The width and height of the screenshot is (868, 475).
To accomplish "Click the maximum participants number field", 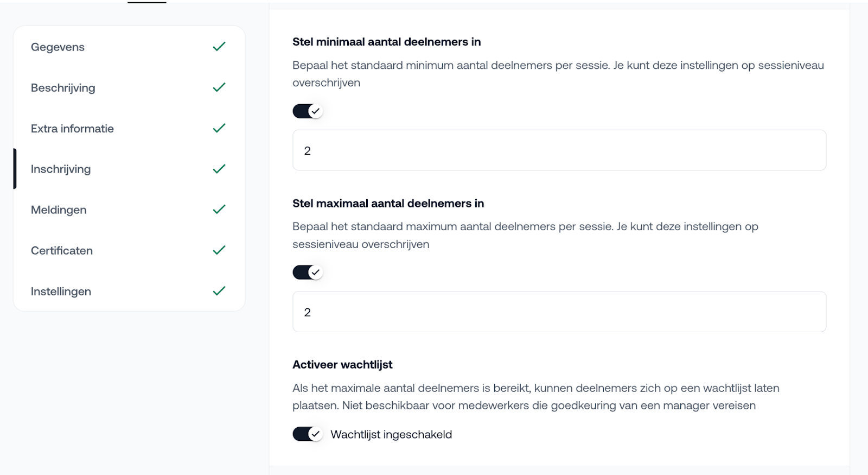I will pyautogui.click(x=559, y=312).
